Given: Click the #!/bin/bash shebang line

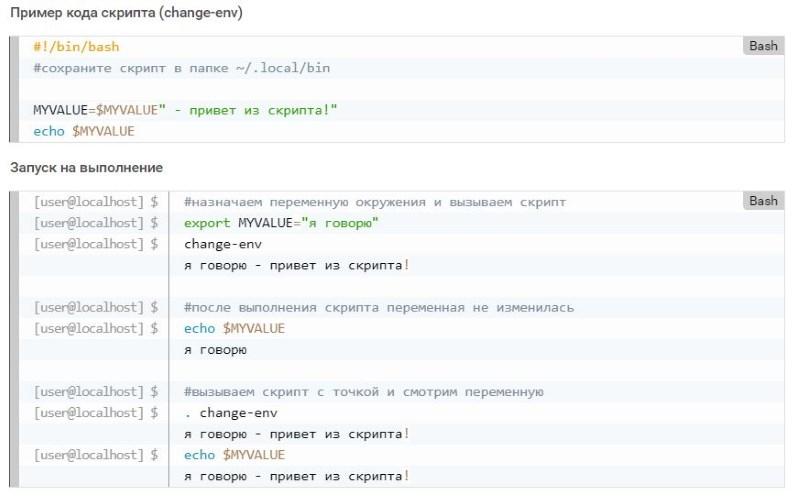Looking at the screenshot, I should pyautogui.click(x=76, y=47).
